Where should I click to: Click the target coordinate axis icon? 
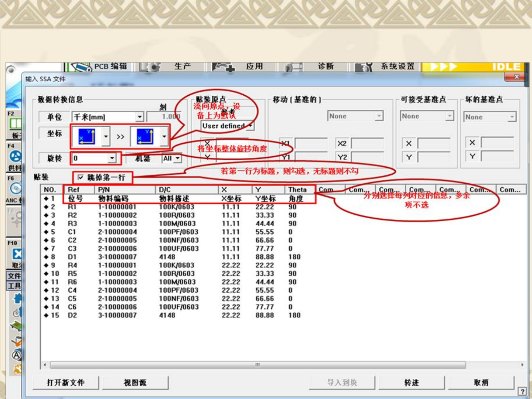pyautogui.click(x=145, y=137)
